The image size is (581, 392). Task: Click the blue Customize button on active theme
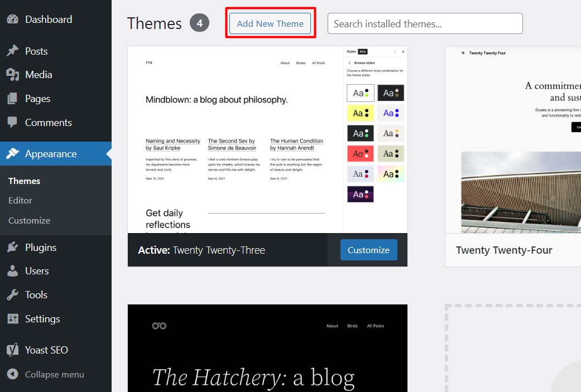point(369,250)
